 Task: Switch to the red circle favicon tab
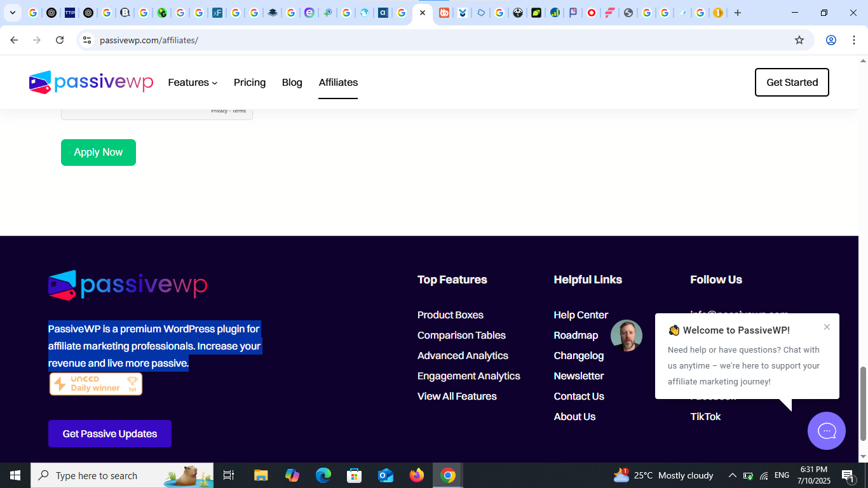tap(592, 13)
